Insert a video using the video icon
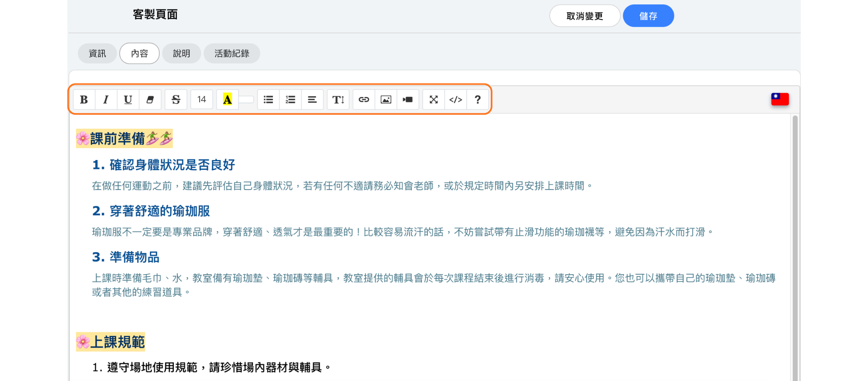This screenshot has height=381, width=868. pos(408,99)
